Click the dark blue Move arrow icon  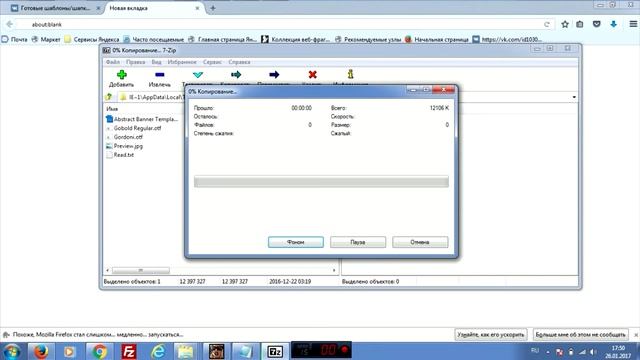click(x=274, y=75)
